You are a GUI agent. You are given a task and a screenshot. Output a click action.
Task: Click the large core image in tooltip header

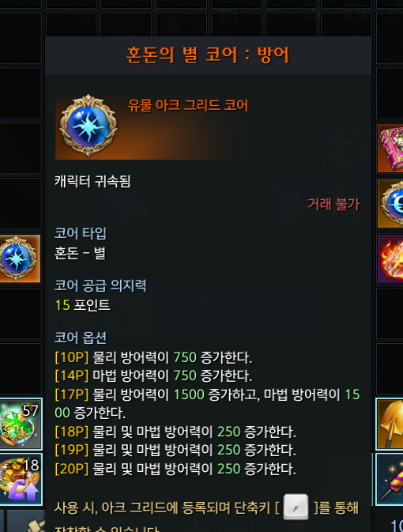[x=89, y=126]
